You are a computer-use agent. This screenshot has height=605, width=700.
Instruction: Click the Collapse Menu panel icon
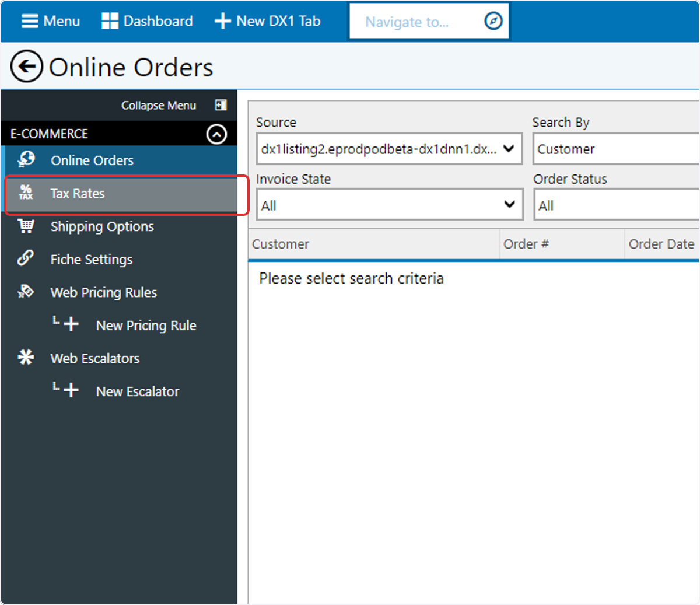[x=220, y=105]
